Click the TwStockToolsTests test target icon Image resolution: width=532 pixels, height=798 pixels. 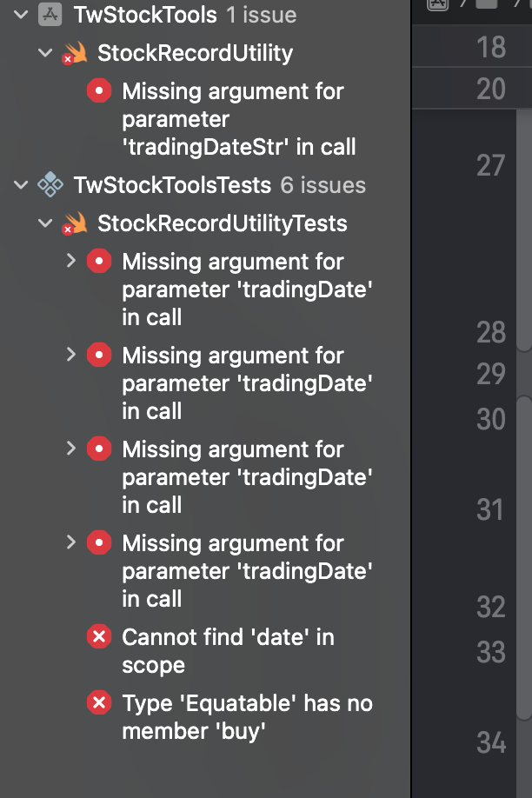pyautogui.click(x=50, y=185)
